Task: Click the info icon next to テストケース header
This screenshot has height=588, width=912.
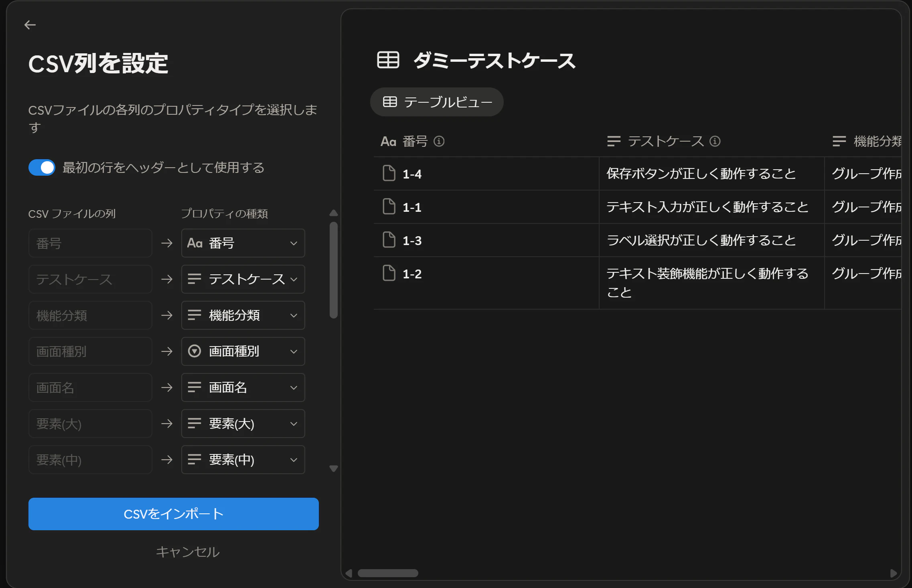Action: click(715, 141)
